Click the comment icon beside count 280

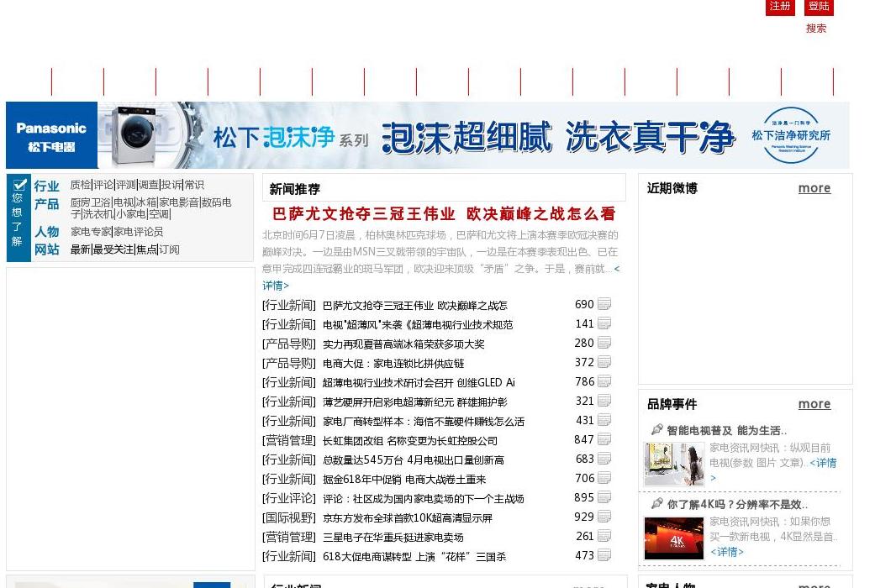click(604, 343)
